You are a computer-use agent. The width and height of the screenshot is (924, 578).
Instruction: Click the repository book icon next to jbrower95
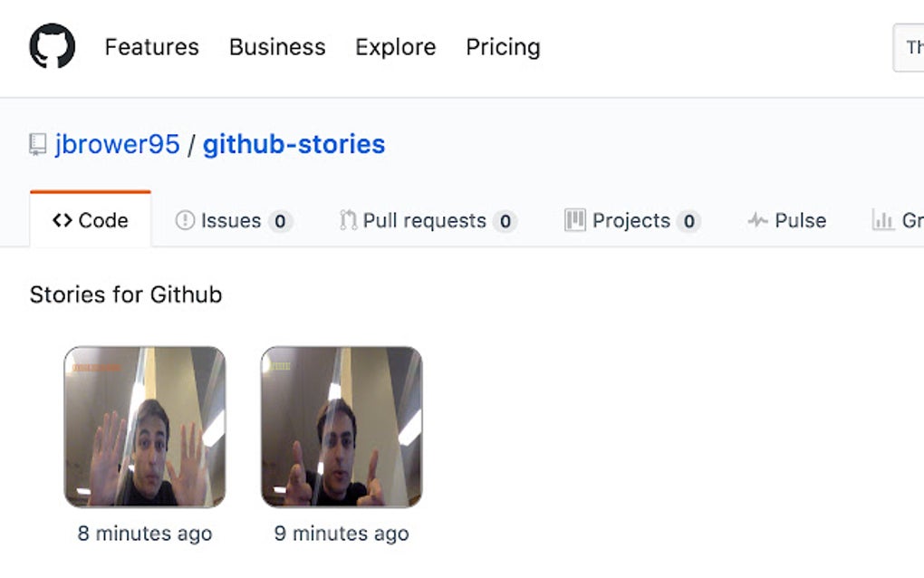[37, 142]
